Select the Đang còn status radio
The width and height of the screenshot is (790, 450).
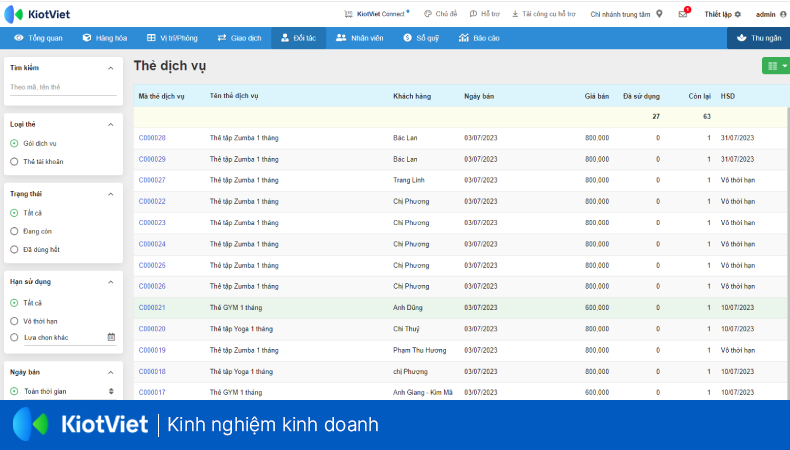point(14,231)
